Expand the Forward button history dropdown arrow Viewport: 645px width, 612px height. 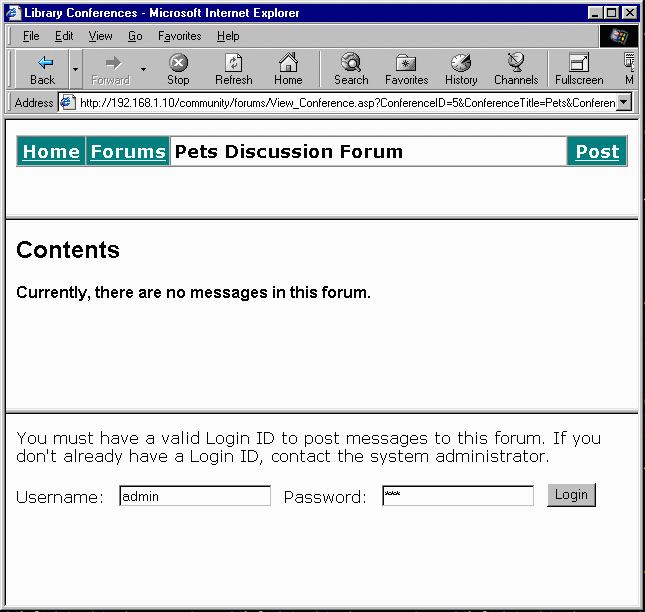point(143,69)
